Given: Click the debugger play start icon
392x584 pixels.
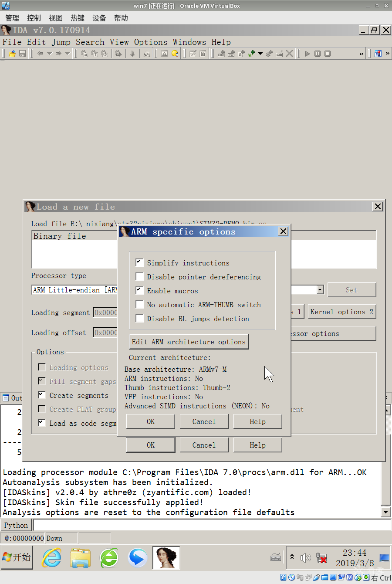Looking at the screenshot, I should [308, 54].
